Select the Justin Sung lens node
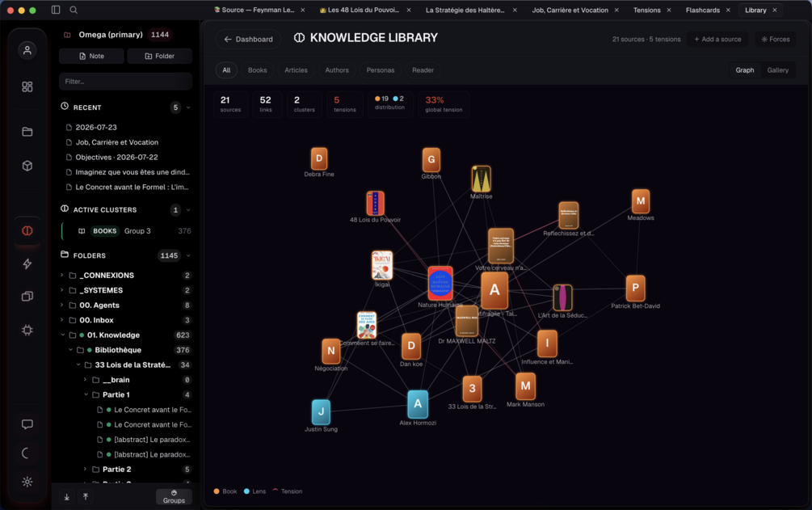Screen dimensions: 812x510 [x=321, y=412]
